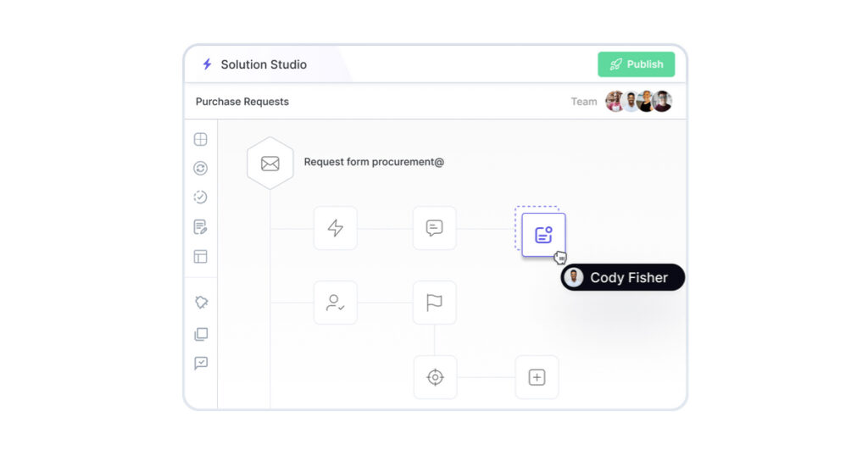Select the puzzle piece sidebar icon
868x456 pixels.
point(201,303)
